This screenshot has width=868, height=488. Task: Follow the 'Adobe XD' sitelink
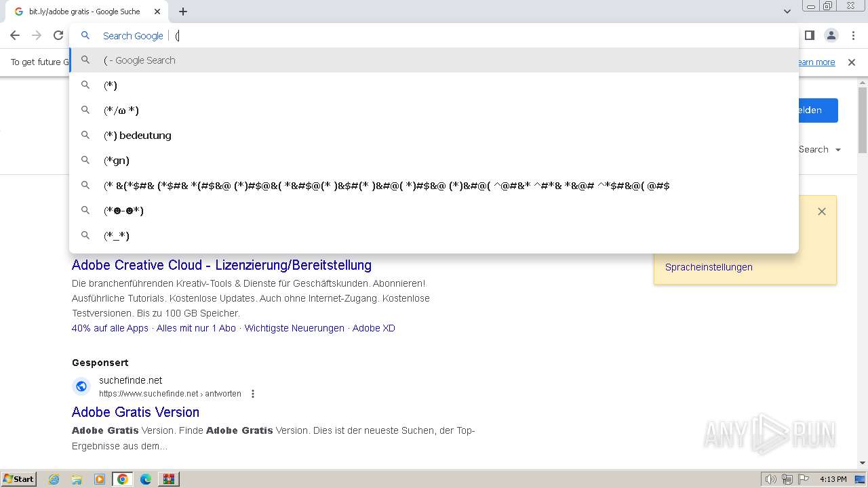click(374, 328)
